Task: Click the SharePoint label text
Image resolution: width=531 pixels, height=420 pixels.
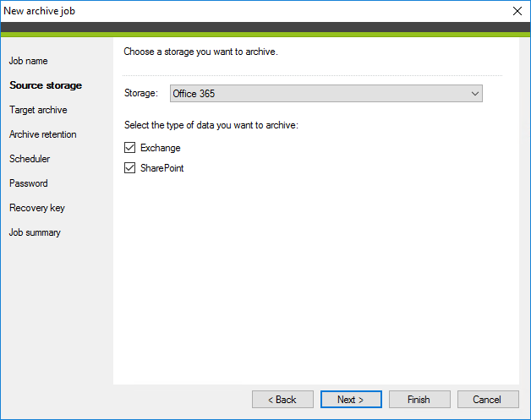Action: pos(162,168)
